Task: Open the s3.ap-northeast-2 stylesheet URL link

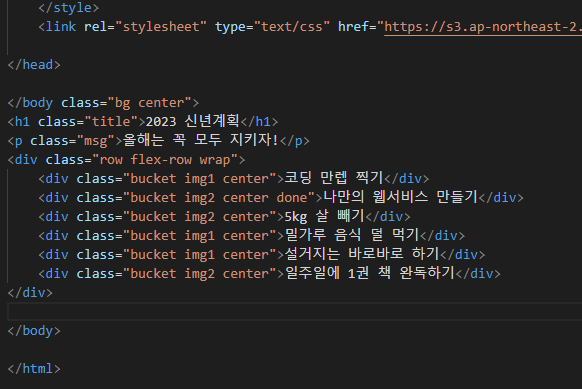Action: coord(483,27)
